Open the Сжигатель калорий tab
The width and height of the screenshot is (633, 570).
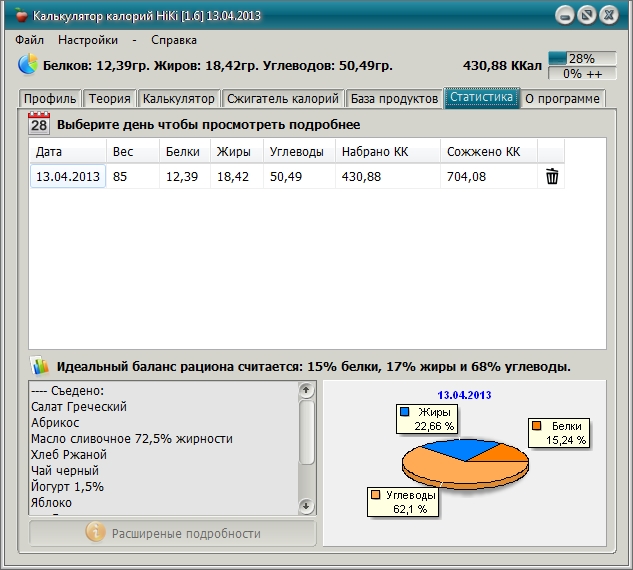283,98
